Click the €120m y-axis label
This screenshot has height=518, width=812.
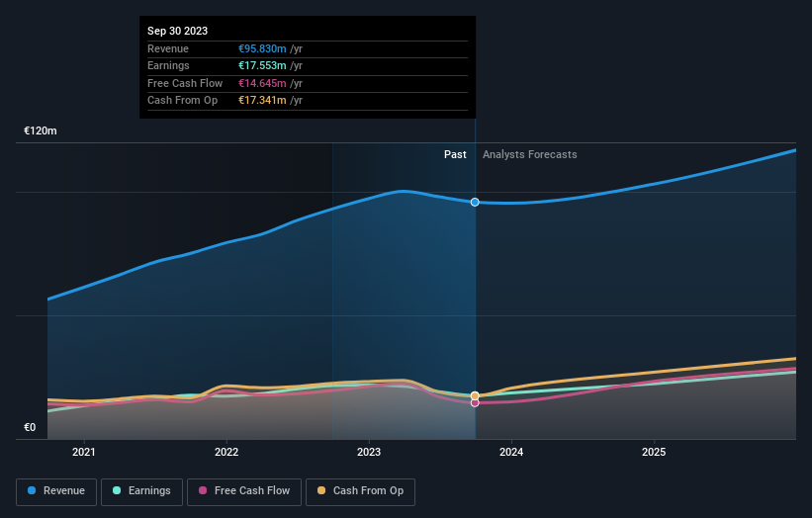41,130
